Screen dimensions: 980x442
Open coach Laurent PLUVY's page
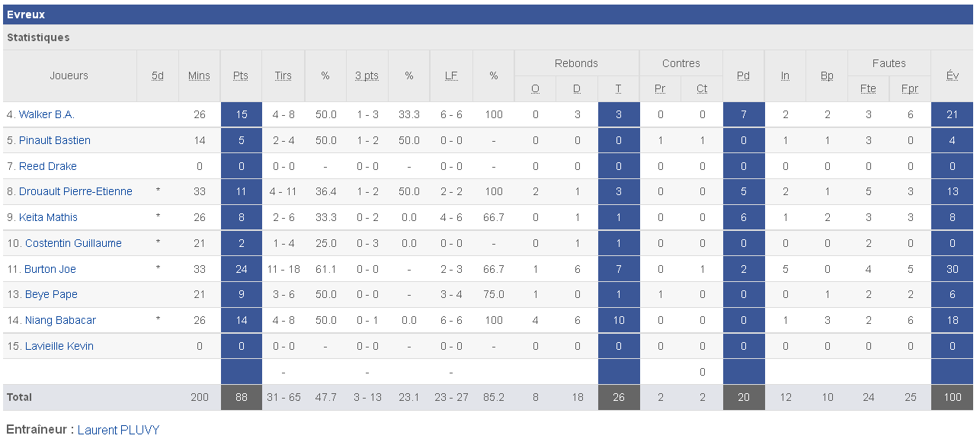click(x=119, y=430)
